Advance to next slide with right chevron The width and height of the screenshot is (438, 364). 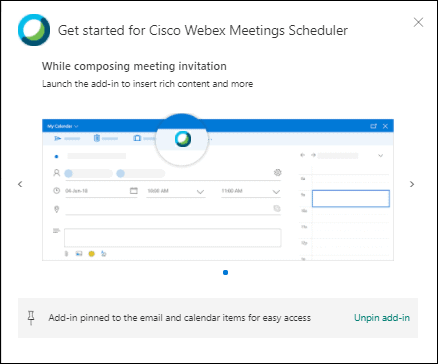(x=412, y=184)
